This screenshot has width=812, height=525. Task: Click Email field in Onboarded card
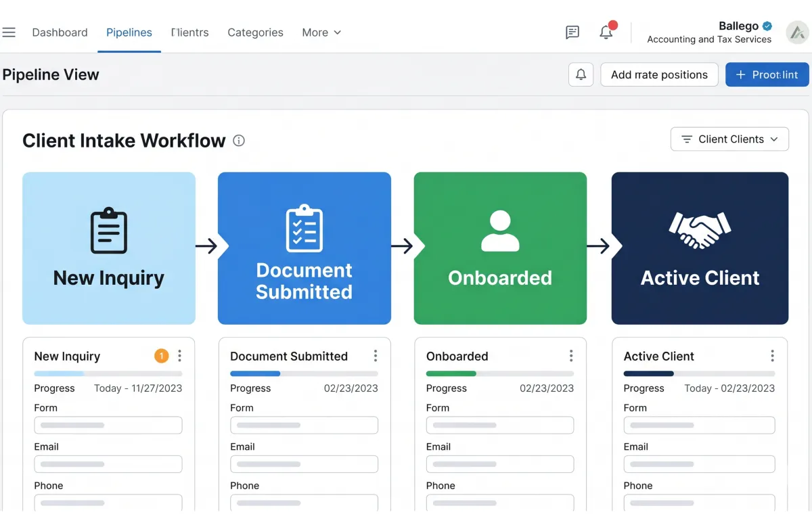500,464
